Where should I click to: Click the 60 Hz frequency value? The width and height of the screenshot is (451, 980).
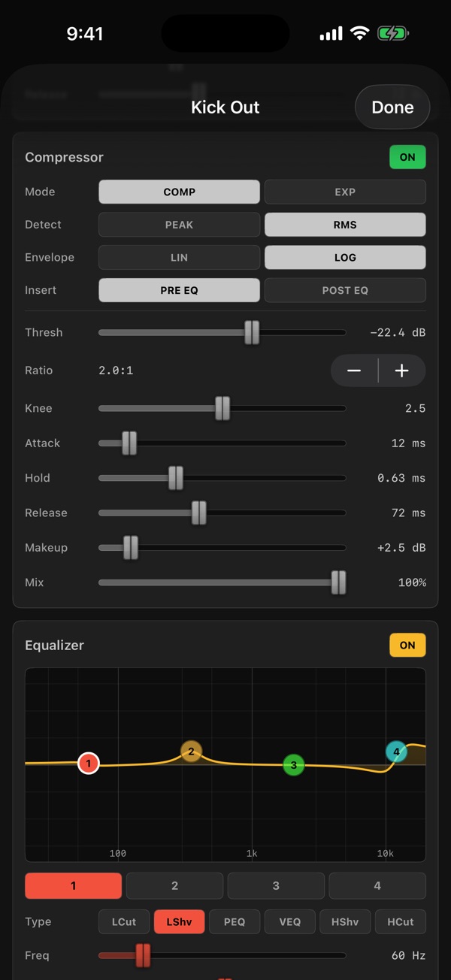[x=408, y=956]
